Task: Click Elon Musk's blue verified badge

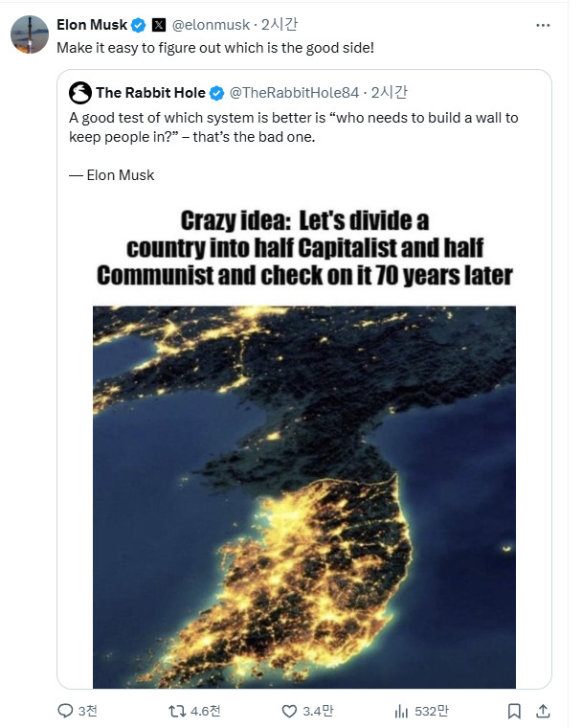Action: click(x=139, y=24)
